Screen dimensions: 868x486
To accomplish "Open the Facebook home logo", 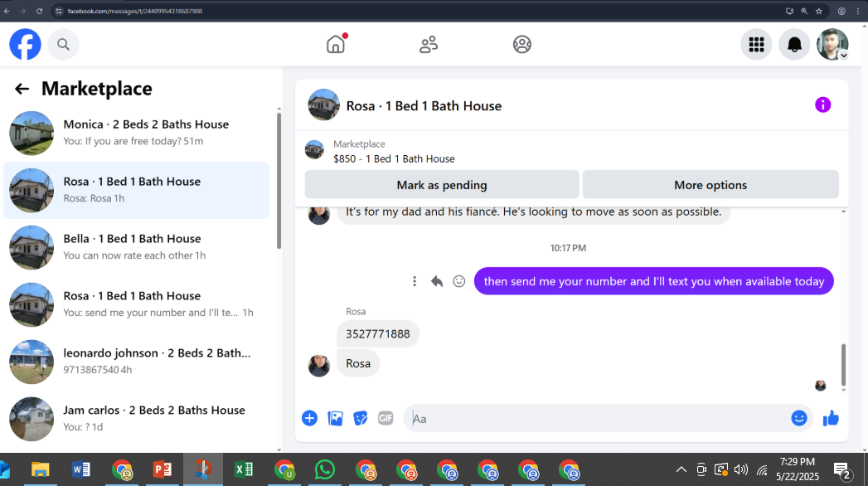I will (x=25, y=44).
